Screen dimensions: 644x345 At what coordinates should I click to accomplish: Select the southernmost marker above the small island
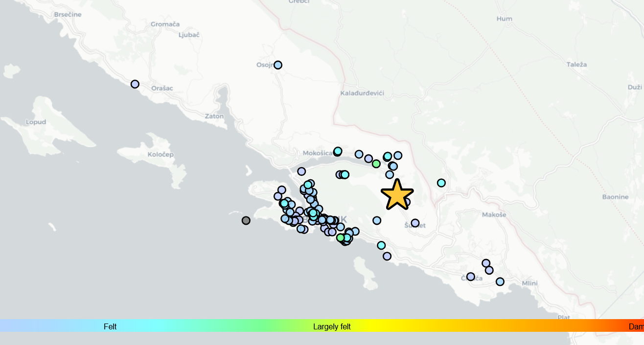point(387,256)
